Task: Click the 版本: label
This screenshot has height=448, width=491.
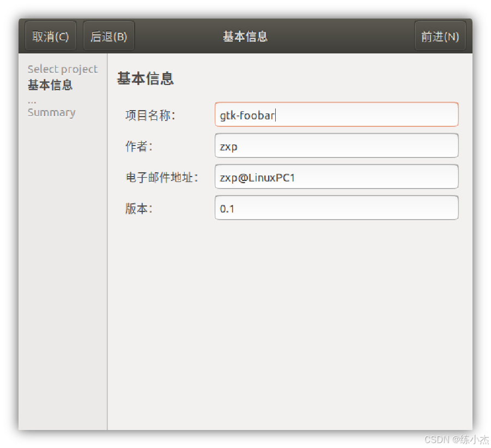Action: tap(139, 209)
